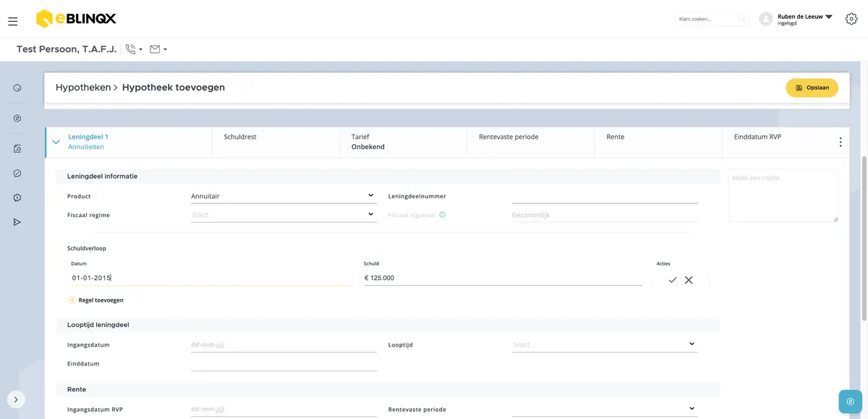Click the Einddatum input field
The image size is (868, 419).
[284, 364]
